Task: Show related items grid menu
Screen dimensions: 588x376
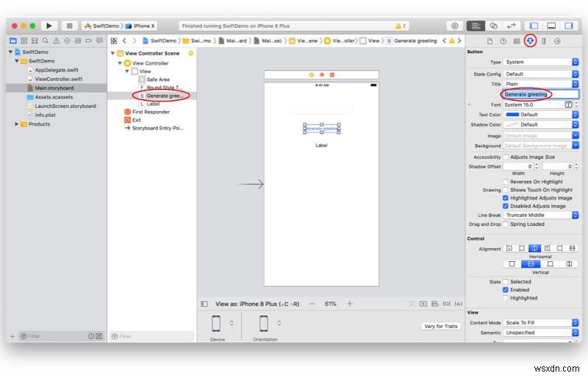Action: click(x=114, y=40)
